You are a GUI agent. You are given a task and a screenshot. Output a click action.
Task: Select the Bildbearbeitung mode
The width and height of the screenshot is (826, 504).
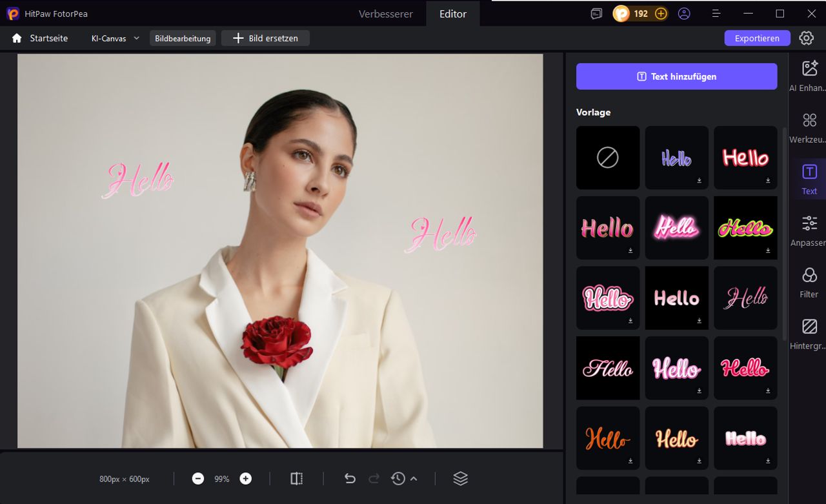[183, 38]
